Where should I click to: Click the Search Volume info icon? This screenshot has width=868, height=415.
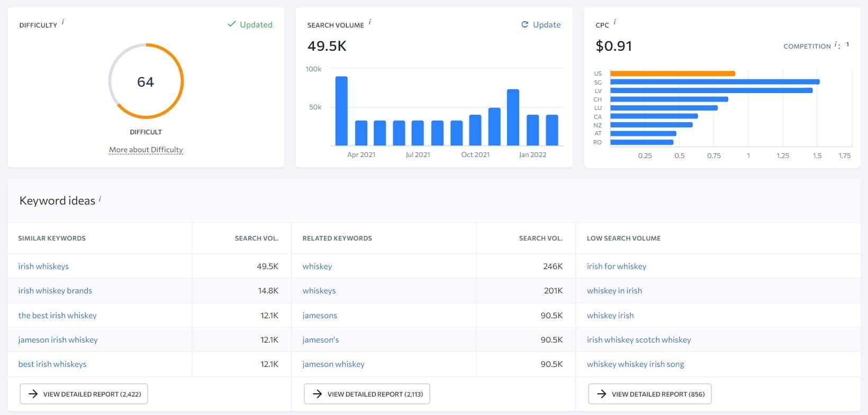click(370, 22)
